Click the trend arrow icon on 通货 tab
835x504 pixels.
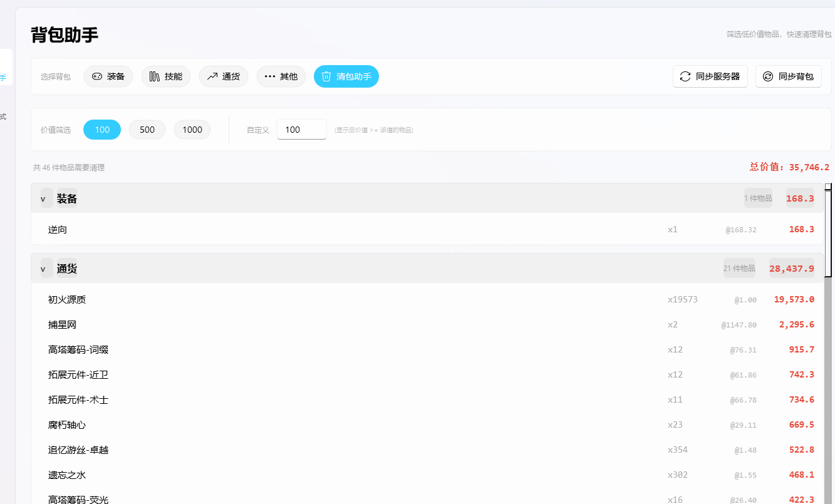[x=212, y=76]
